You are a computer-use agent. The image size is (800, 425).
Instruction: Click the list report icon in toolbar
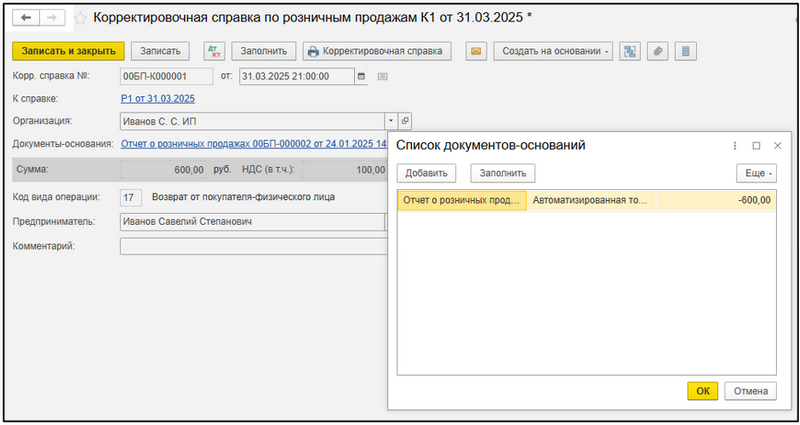[685, 51]
